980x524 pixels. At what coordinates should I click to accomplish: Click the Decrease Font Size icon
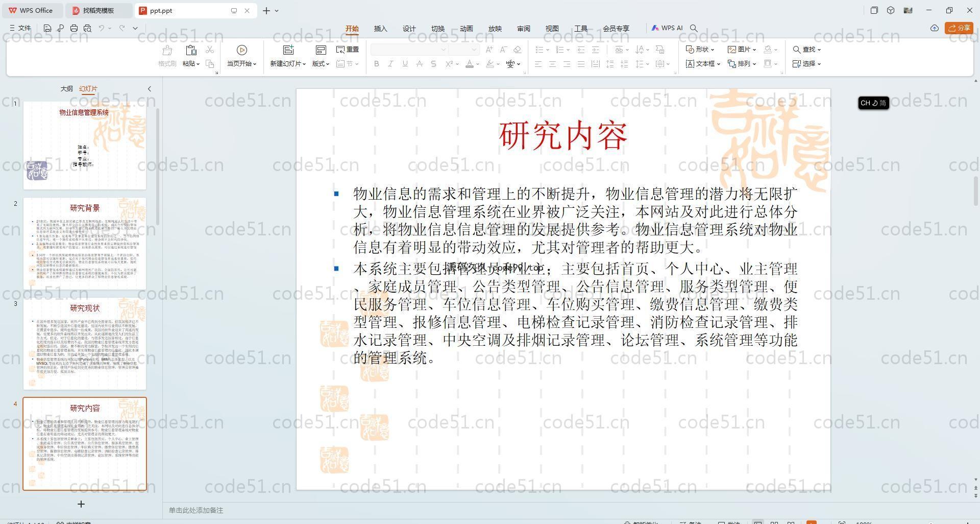pos(503,50)
